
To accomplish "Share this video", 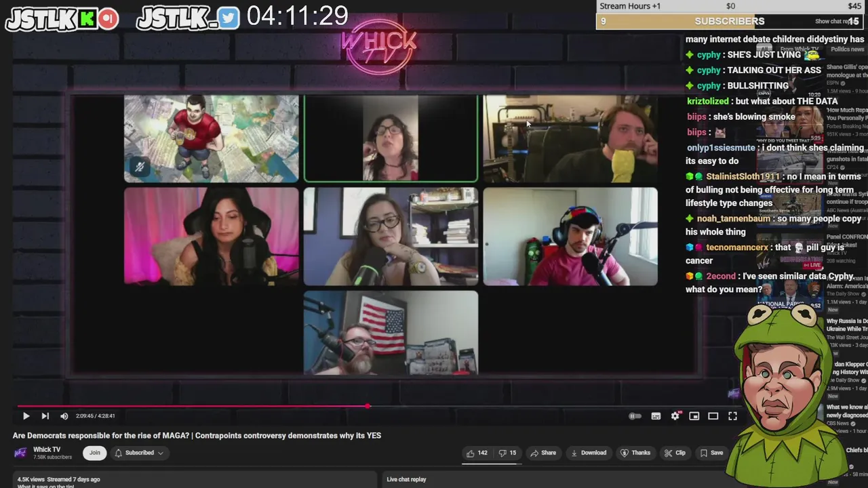I will (x=543, y=453).
